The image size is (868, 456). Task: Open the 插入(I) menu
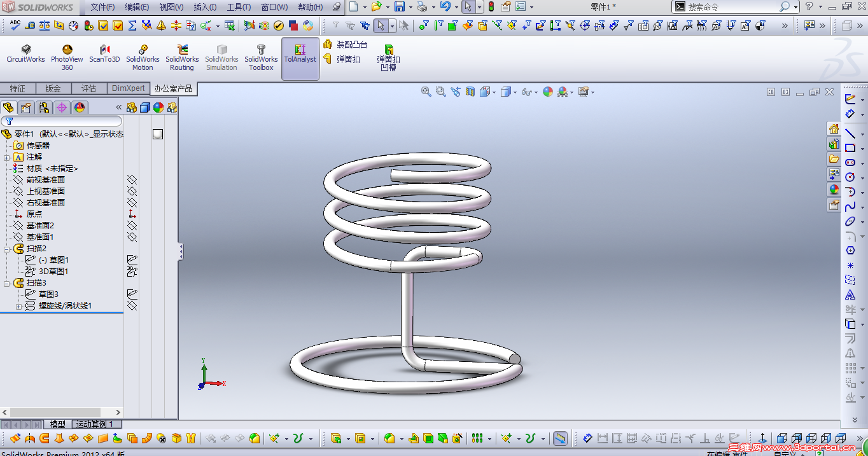(x=205, y=7)
